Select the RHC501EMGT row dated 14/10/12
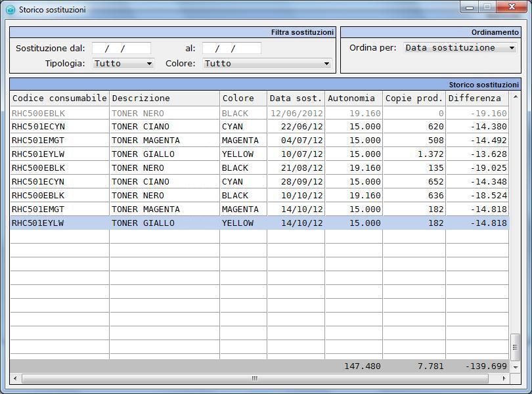The height and width of the screenshot is (394, 532). point(259,209)
